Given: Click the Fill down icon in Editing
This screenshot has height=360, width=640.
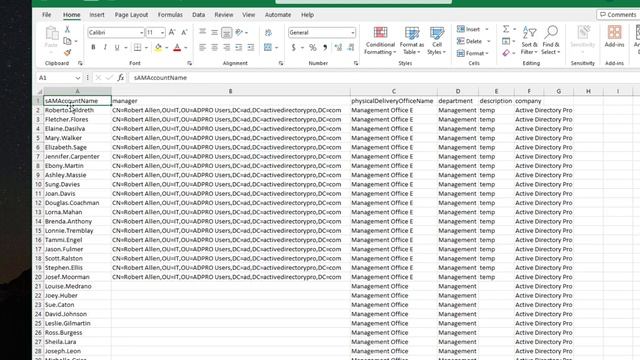Looking at the screenshot, I should [506, 41].
